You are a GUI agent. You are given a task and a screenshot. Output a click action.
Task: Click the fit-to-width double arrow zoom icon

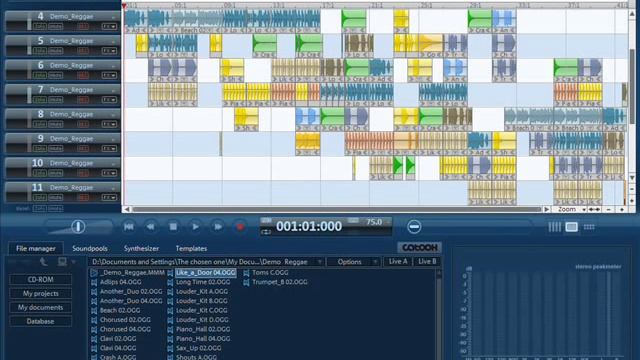(594, 209)
